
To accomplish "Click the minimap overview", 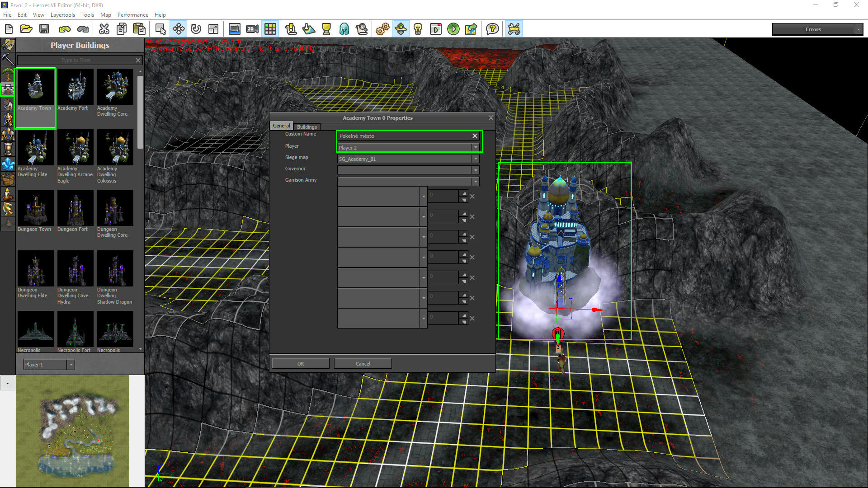I will point(73,431).
